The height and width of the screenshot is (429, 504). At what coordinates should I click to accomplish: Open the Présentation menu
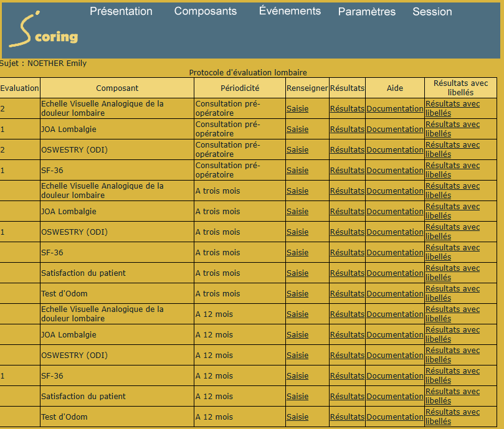coord(121,11)
